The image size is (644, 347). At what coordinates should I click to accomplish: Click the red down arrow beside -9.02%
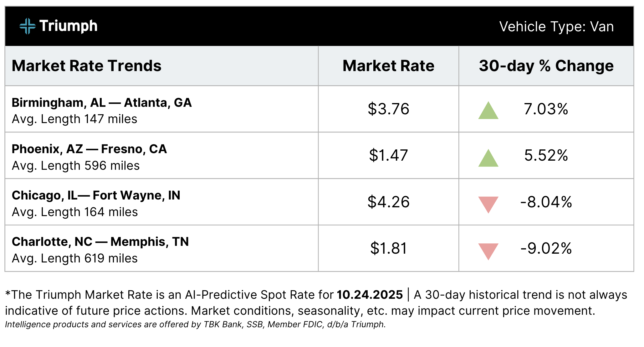[488, 251]
